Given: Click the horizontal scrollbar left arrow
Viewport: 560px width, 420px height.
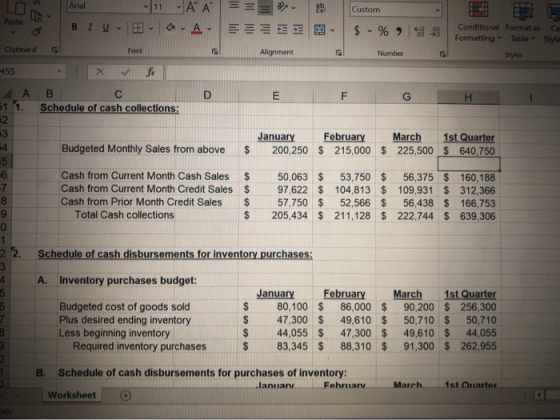Looking at the screenshot, I should (539, 395).
